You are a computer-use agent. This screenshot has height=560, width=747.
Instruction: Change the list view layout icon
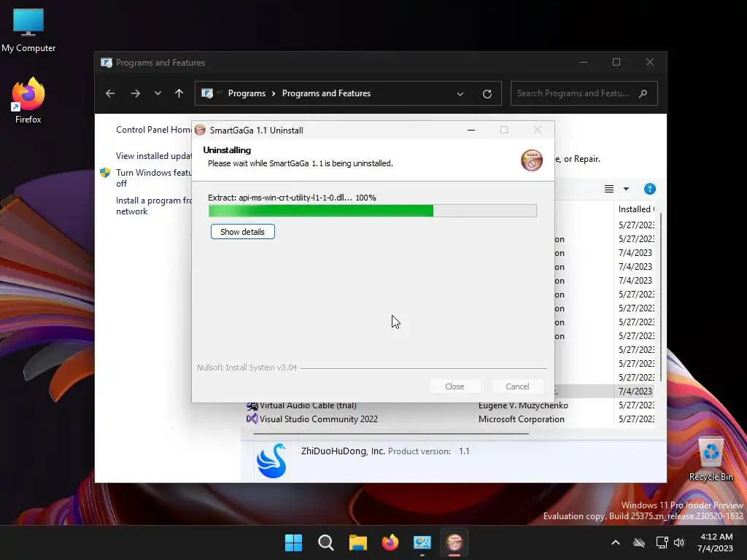(x=609, y=189)
